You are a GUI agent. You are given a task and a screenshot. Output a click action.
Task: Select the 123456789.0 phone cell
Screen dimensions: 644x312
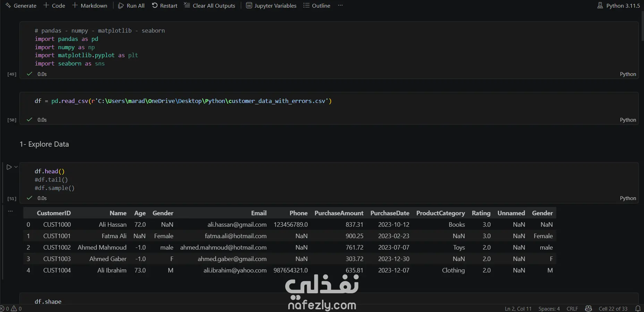click(x=290, y=225)
